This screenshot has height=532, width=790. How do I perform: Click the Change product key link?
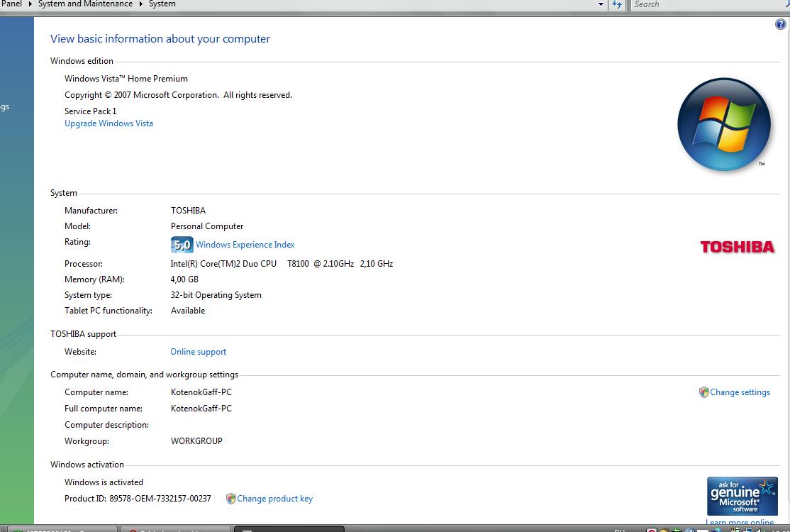pos(274,499)
